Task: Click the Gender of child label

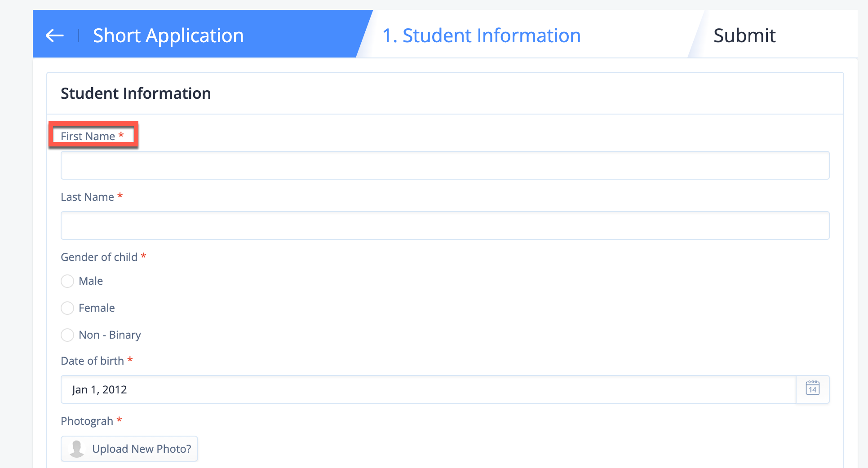Action: (x=99, y=257)
